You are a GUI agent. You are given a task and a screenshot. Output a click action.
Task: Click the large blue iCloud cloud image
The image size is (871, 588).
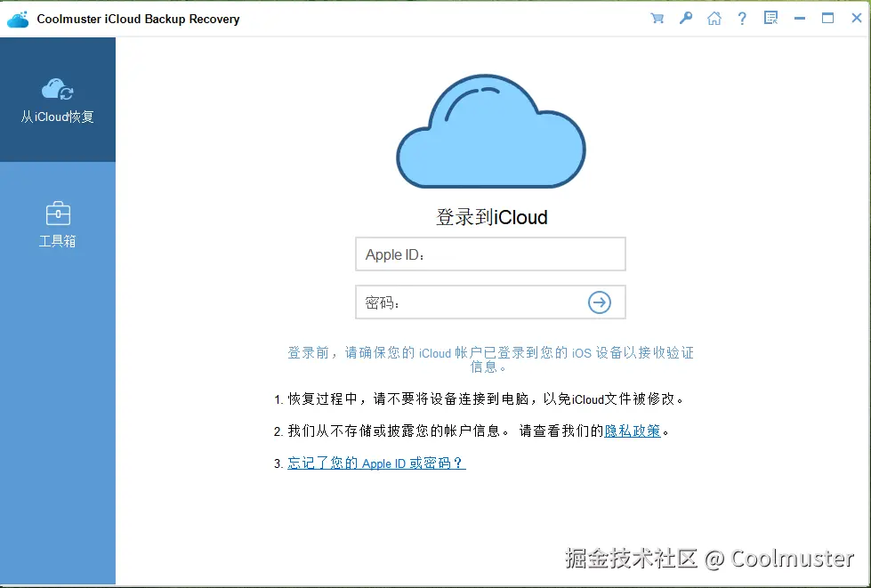coord(491,131)
